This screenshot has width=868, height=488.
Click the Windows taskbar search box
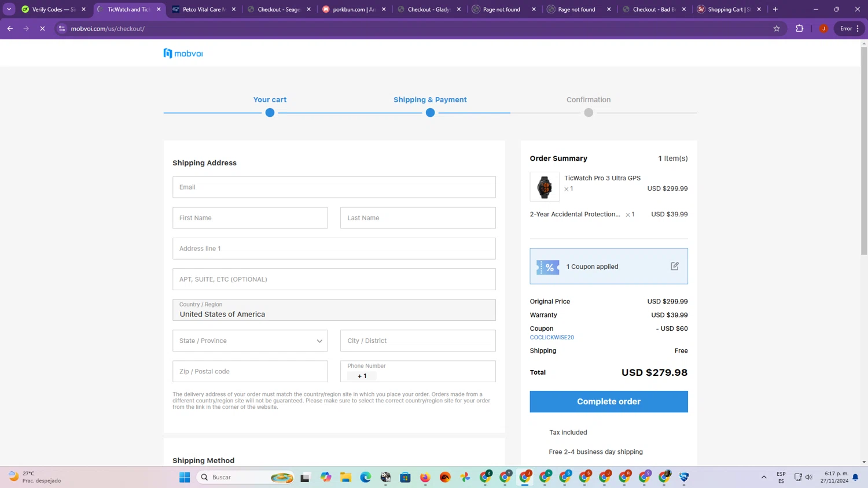point(245,477)
